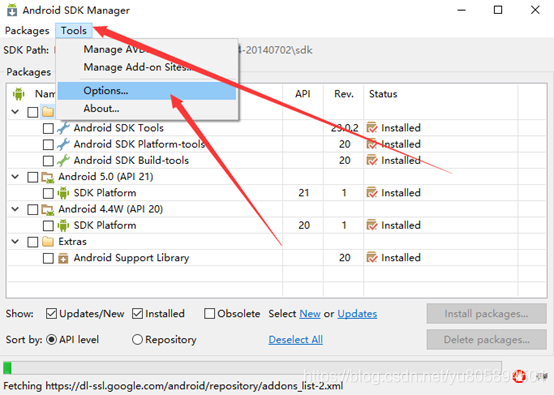554x395 pixels.
Task: Click the Android 5.0 (API 21) group label
Action: click(x=106, y=177)
